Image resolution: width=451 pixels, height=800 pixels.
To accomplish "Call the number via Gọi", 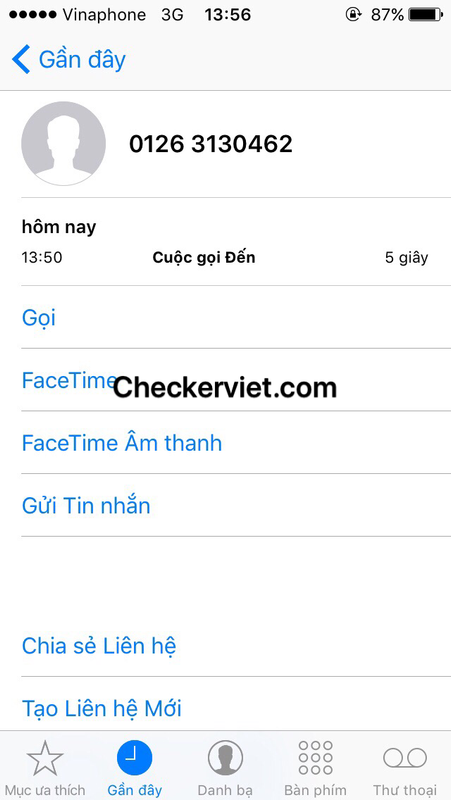I will pyautogui.click(x=236, y=317).
